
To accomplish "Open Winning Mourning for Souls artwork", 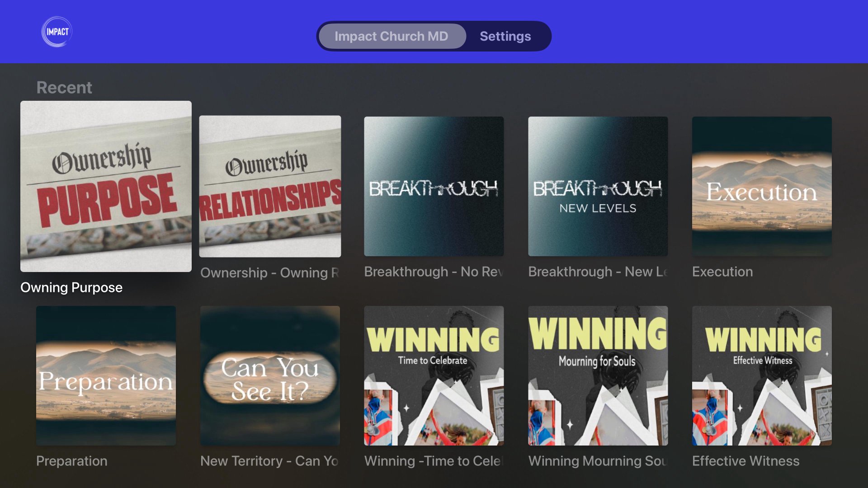I will [x=598, y=375].
